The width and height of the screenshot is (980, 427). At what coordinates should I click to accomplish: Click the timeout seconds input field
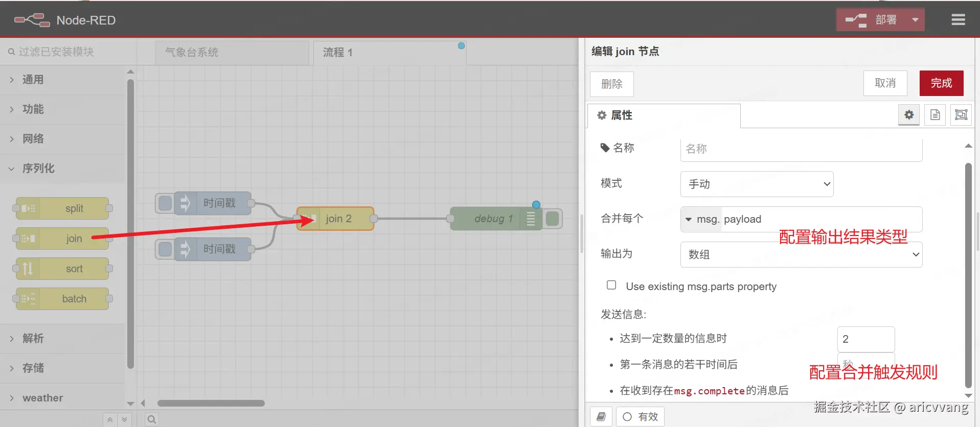pos(865,364)
